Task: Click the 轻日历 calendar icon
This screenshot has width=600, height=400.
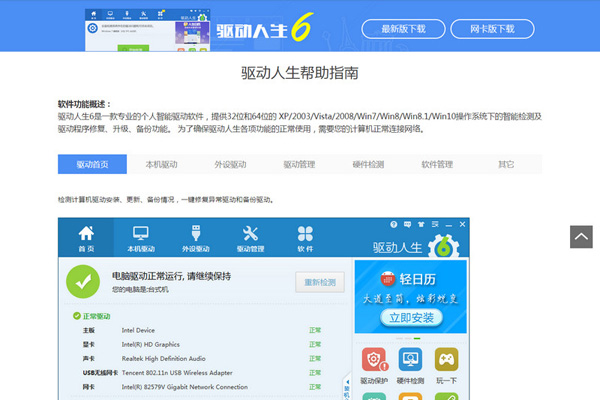Action: [387, 279]
